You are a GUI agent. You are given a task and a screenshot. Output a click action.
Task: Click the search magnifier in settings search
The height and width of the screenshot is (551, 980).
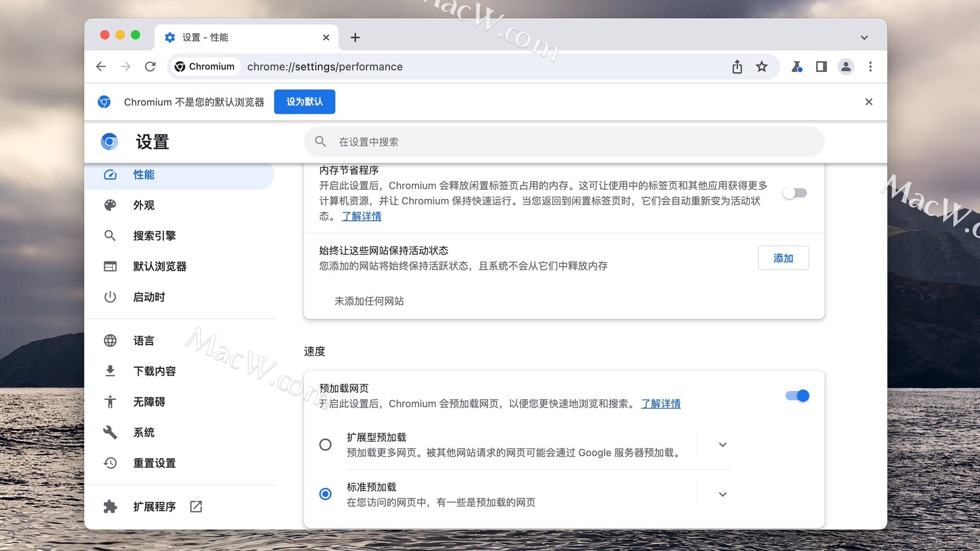pos(321,141)
